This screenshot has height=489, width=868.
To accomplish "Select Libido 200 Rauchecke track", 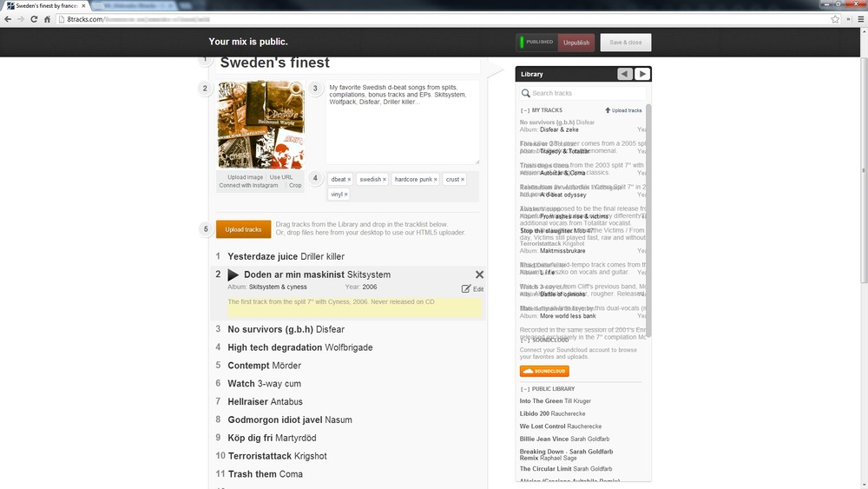I will point(552,413).
